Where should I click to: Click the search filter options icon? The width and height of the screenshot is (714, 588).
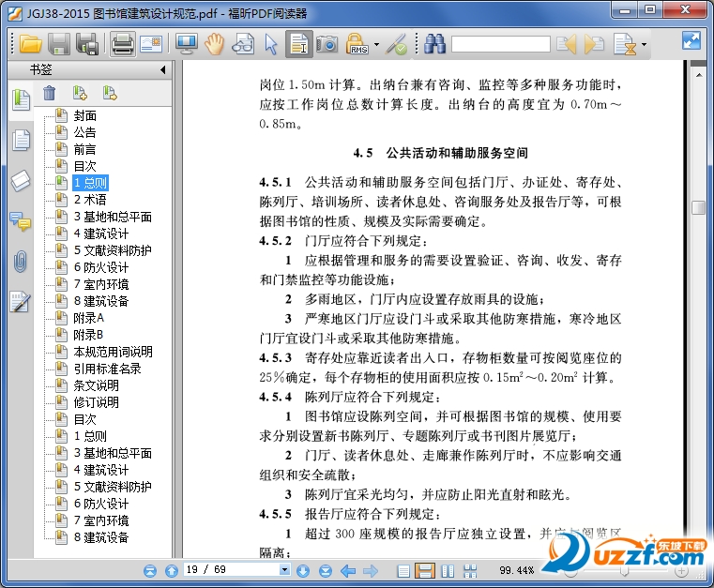pos(625,45)
